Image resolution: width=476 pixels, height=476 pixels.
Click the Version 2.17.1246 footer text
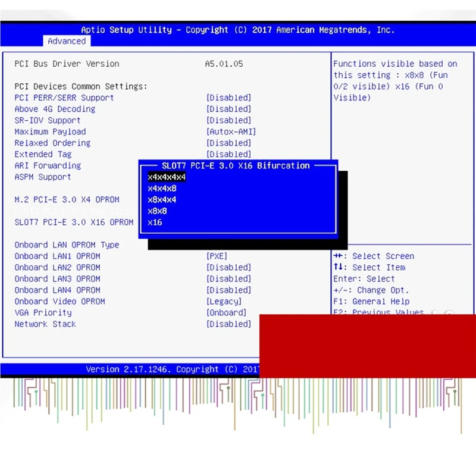[x=173, y=369]
